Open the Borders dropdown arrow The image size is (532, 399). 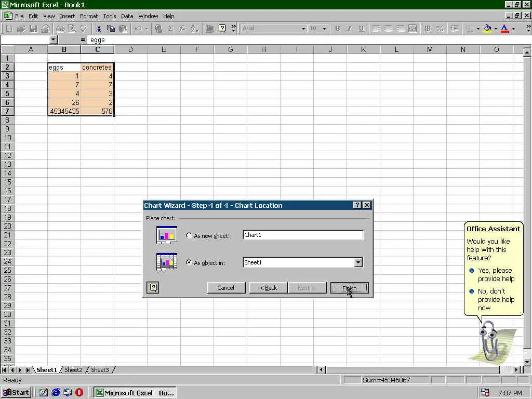point(478,29)
